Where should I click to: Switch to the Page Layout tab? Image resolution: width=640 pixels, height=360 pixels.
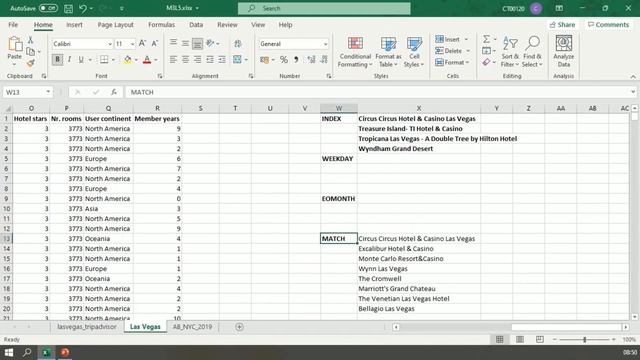point(116,25)
